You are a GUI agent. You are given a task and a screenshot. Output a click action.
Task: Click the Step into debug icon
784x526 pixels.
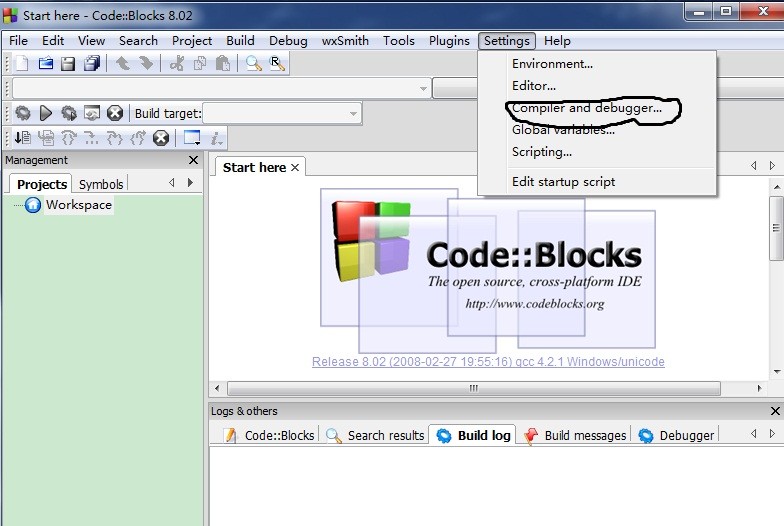point(114,138)
